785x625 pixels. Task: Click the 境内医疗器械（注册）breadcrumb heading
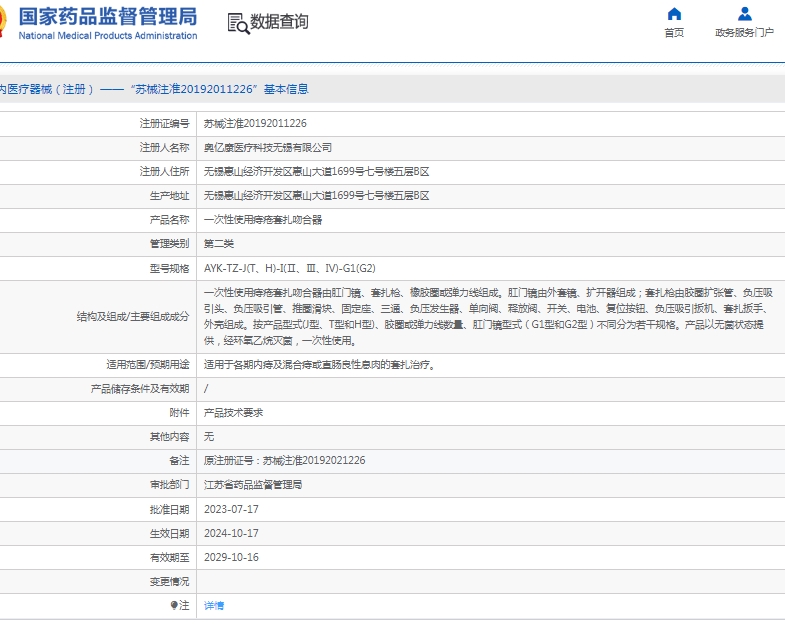tap(48, 89)
